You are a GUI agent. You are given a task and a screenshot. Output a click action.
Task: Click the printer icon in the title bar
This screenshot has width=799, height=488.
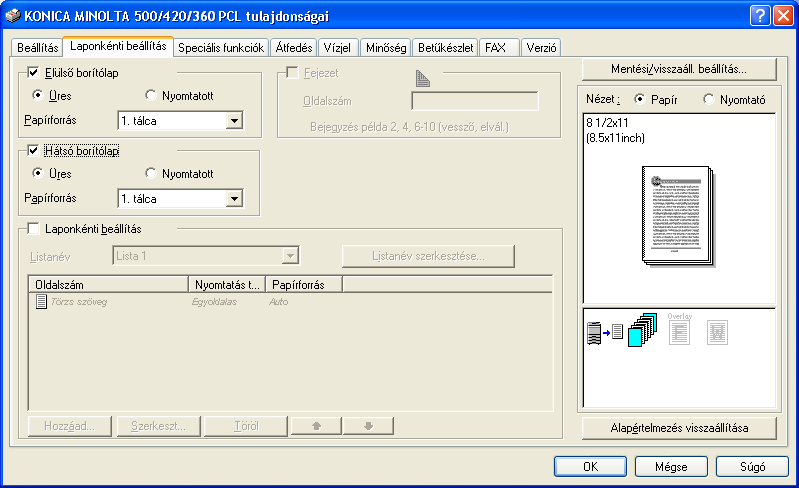(13, 16)
